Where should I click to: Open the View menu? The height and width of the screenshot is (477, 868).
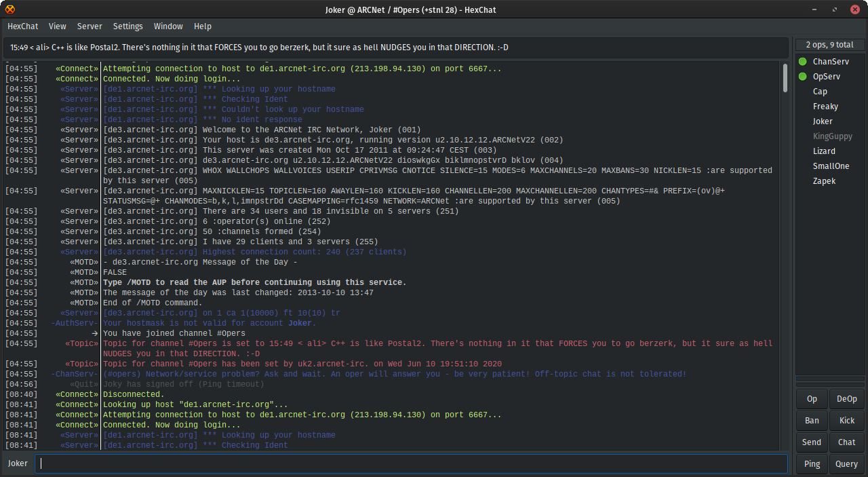click(58, 26)
